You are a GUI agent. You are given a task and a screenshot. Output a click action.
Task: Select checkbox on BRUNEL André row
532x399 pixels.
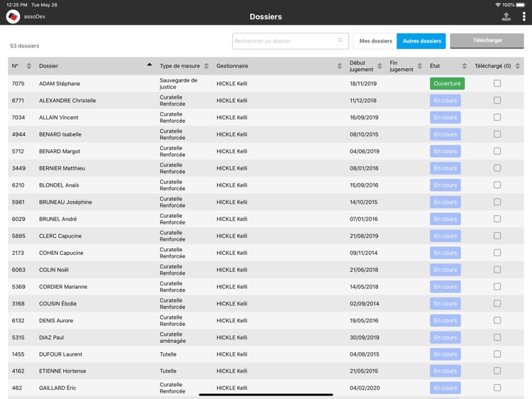(x=497, y=219)
